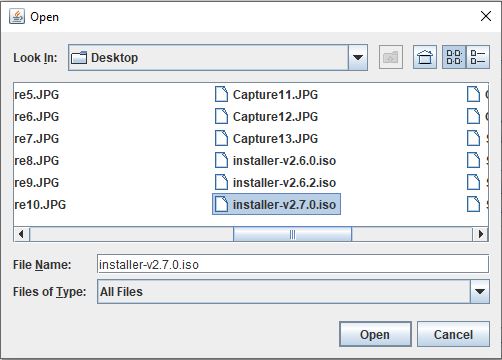Click file icon next to installer-v2.6.0.iso
This screenshot has height=360, width=502.
tap(221, 160)
